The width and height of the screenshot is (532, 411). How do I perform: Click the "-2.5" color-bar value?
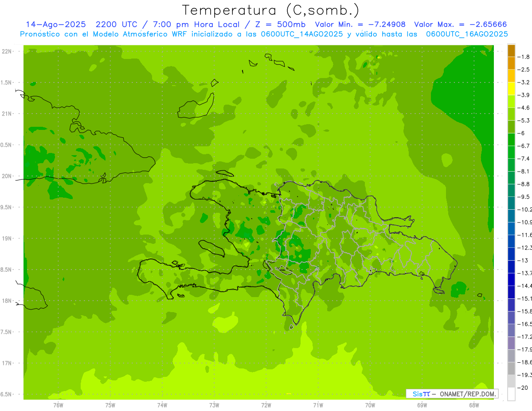pos(524,70)
